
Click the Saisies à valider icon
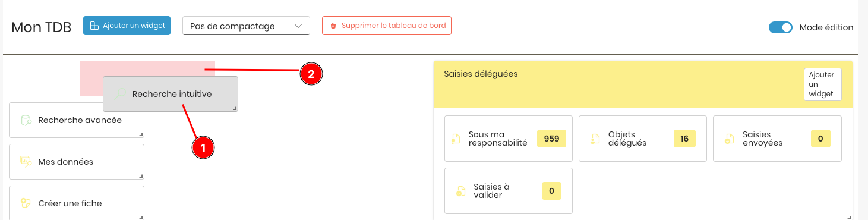(460, 191)
